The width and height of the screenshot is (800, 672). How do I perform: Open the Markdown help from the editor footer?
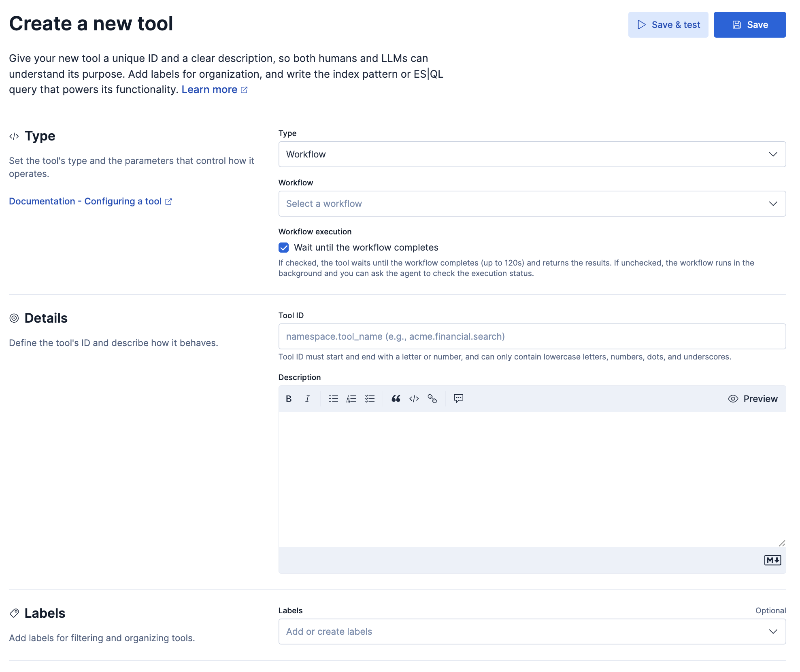(773, 560)
